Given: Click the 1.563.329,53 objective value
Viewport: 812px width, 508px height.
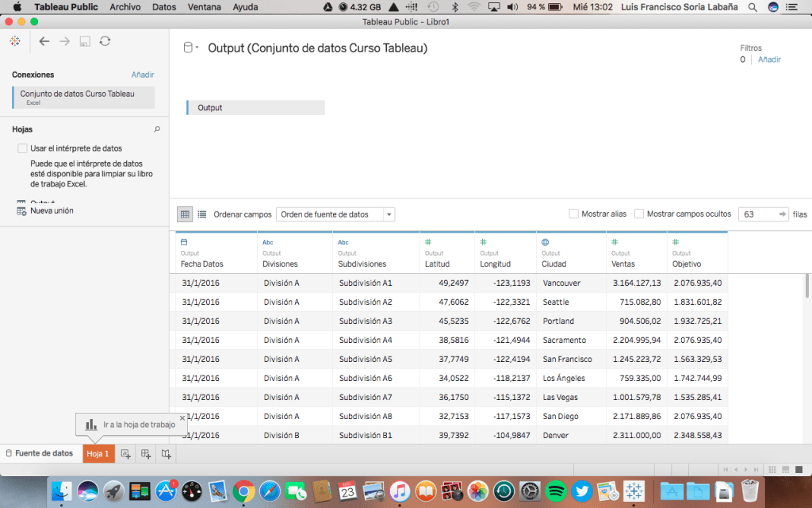Looking at the screenshot, I should [698, 360].
